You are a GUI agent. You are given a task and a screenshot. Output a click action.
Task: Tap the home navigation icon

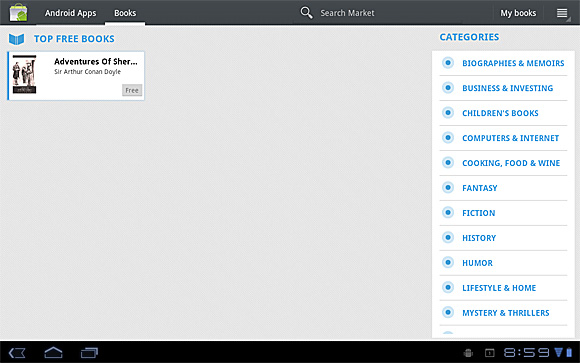(x=53, y=352)
